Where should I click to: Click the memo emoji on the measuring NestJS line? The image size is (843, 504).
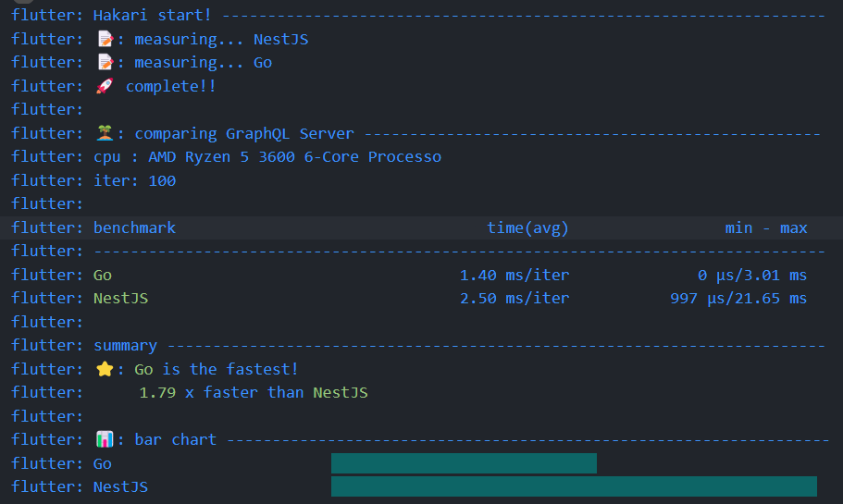105,39
